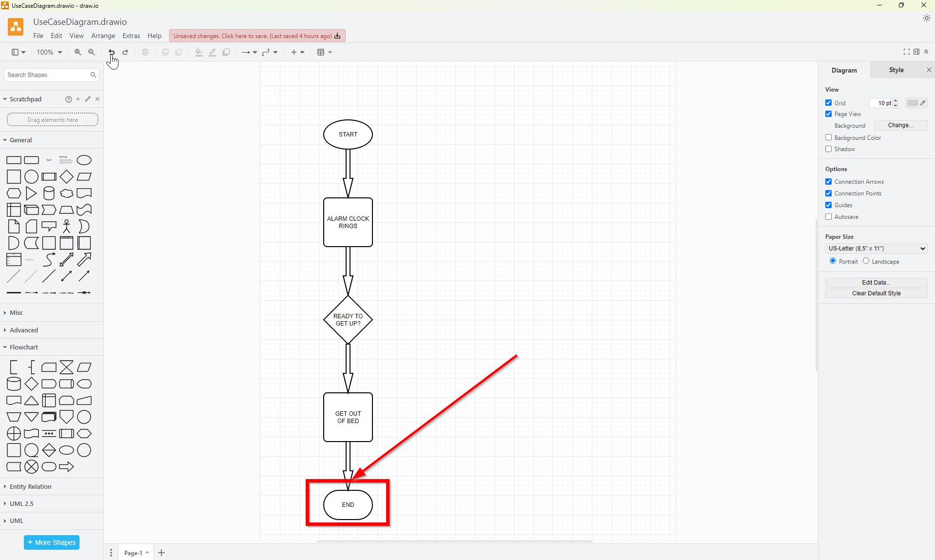The image size is (935, 560).
Task: Select the Line Color icon
Action: point(212,52)
